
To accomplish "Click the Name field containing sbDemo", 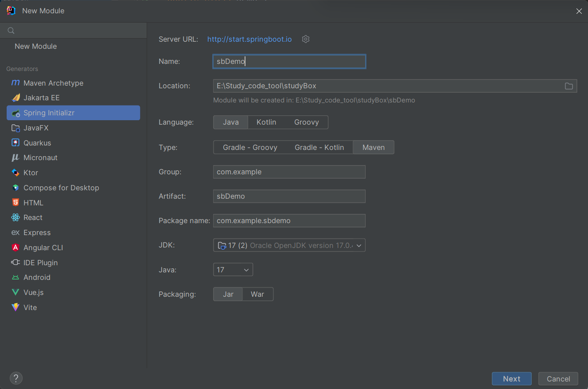I will 289,61.
